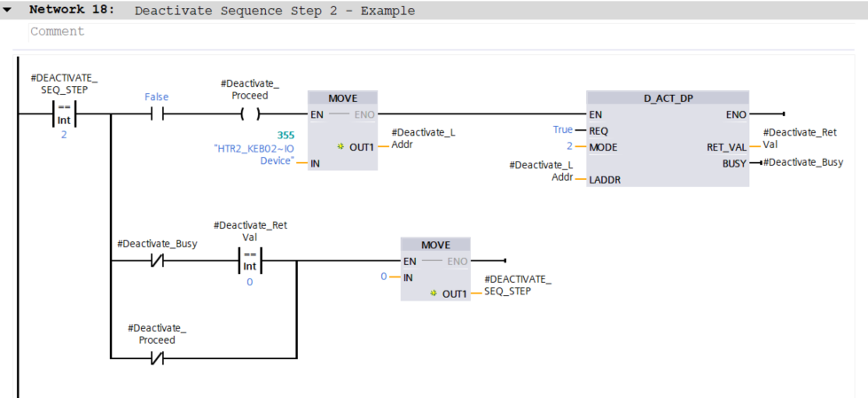Viewport: 868px width, 398px height.
Task: Click the blue 'False' operand text
Action: click(157, 97)
